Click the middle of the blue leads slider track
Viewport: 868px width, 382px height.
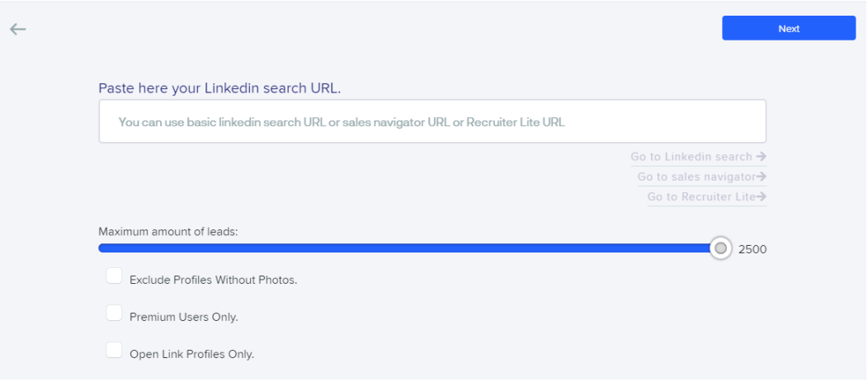point(409,248)
